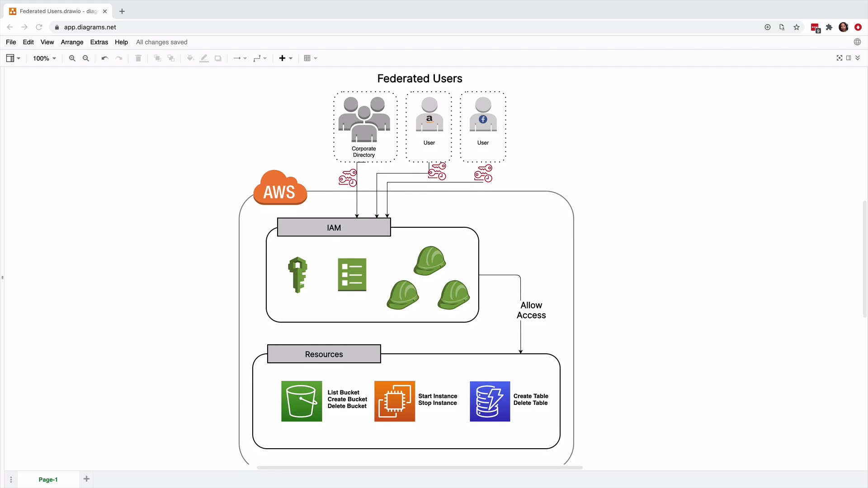Open the Extras menu
The width and height of the screenshot is (868, 488).
[x=99, y=42]
